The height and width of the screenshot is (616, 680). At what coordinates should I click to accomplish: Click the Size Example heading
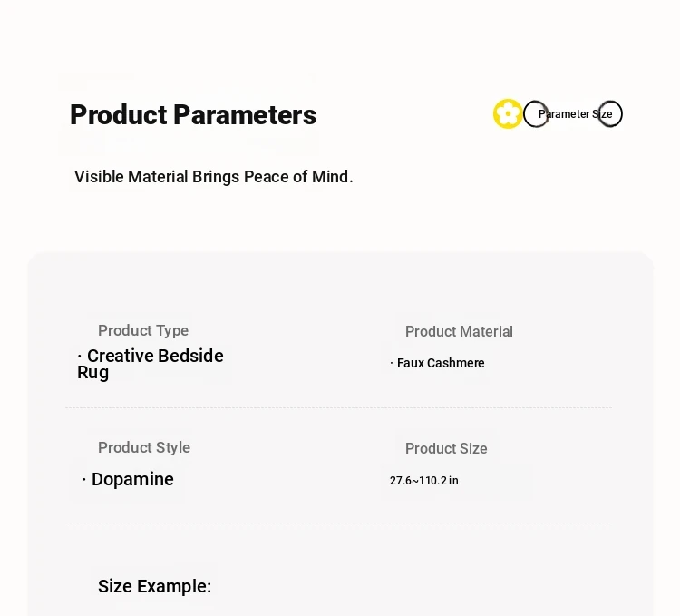click(154, 586)
